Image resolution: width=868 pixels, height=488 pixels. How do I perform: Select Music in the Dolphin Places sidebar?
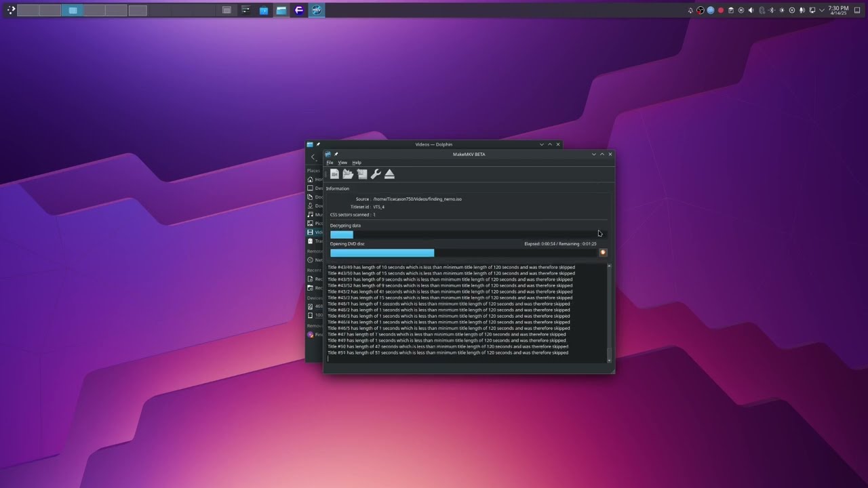click(x=315, y=215)
